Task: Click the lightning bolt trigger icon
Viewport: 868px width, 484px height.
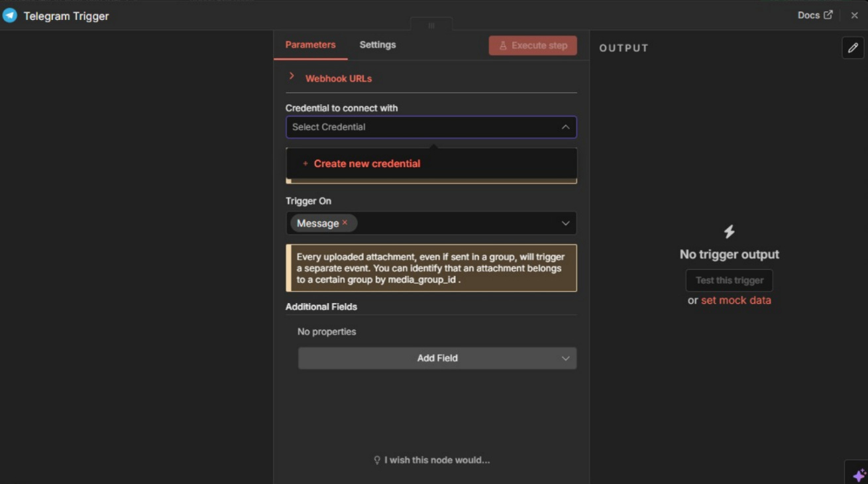Action: [x=729, y=231]
